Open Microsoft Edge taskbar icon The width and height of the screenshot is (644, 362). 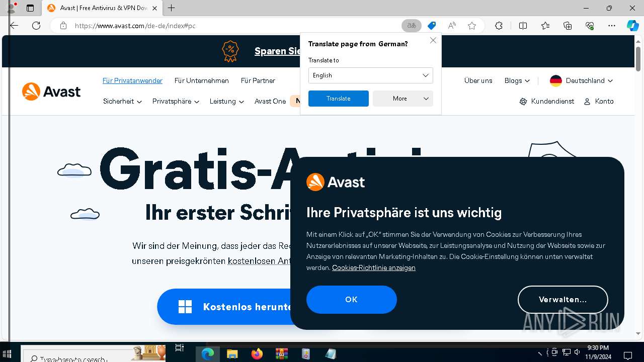(x=208, y=354)
